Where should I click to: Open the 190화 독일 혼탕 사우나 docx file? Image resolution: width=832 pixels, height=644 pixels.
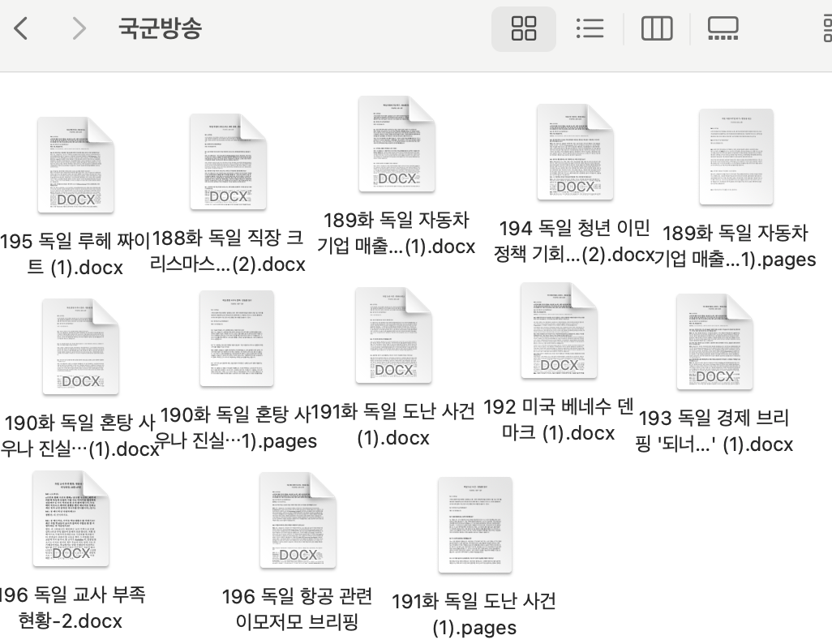80,345
